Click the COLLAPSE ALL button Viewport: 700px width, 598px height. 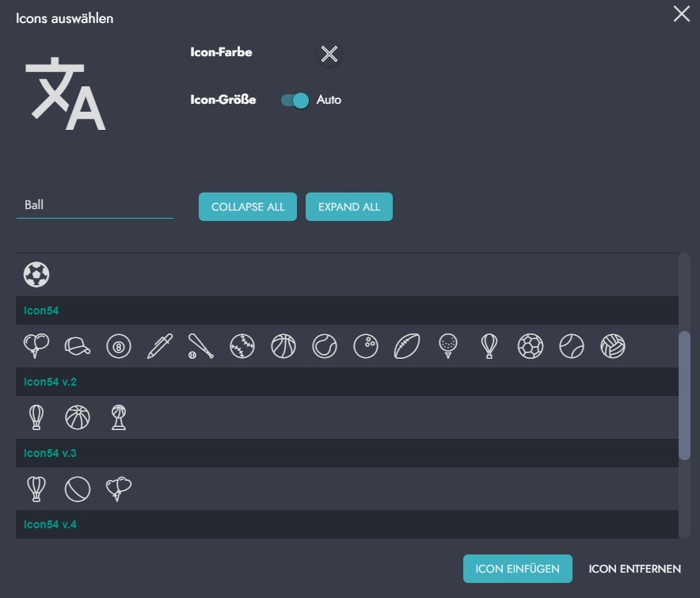248,207
